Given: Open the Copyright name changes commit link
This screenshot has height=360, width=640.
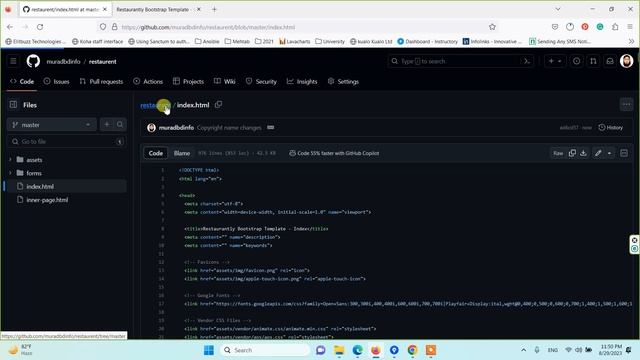Looking at the screenshot, I should [229, 127].
